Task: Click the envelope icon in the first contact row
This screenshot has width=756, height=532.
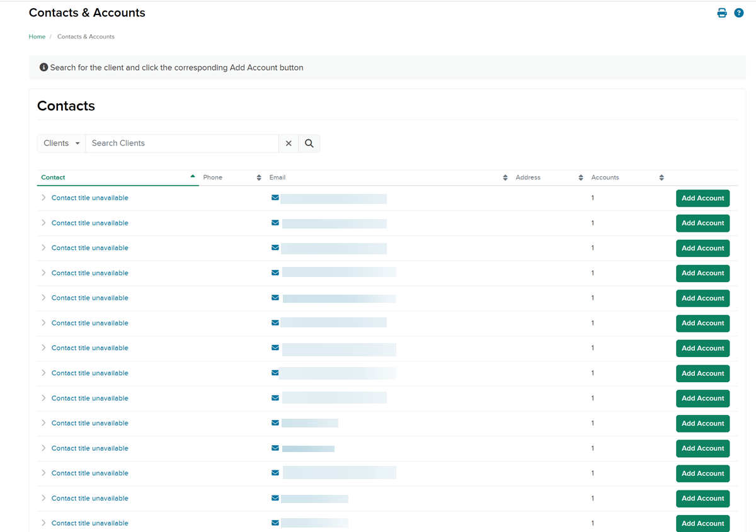Action: (x=275, y=198)
